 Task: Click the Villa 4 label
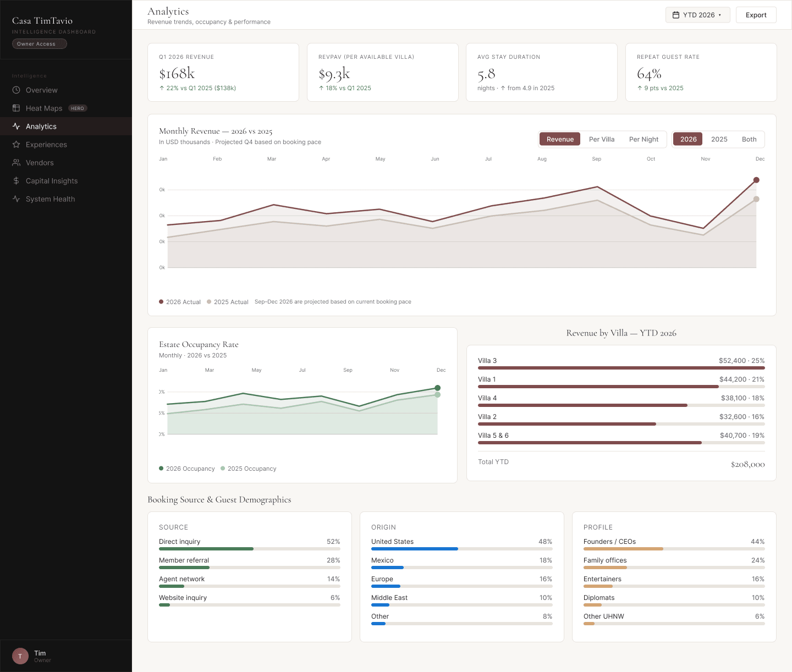[487, 398]
